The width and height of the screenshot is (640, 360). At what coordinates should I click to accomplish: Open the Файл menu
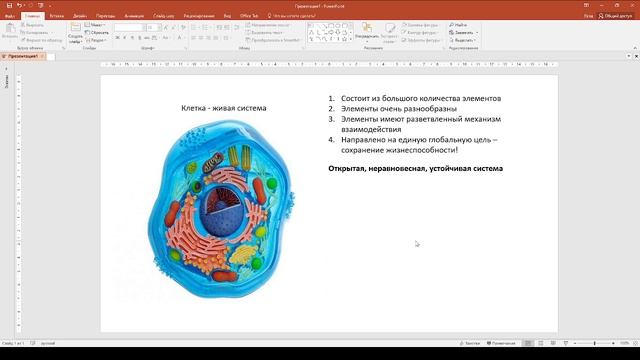tap(10, 16)
